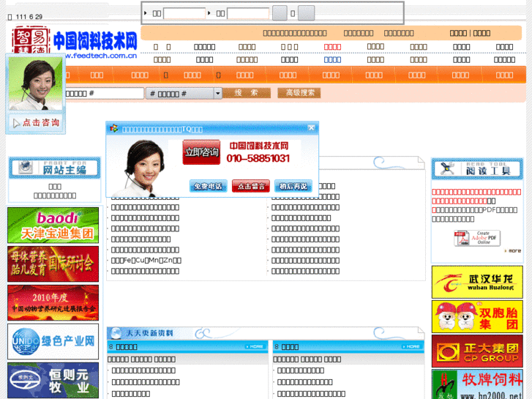Screen dimensions: 532x399
Task: Open the 2010年度 中国动物营养研究进展报告会 banner
Action: pyautogui.click(x=53, y=302)
